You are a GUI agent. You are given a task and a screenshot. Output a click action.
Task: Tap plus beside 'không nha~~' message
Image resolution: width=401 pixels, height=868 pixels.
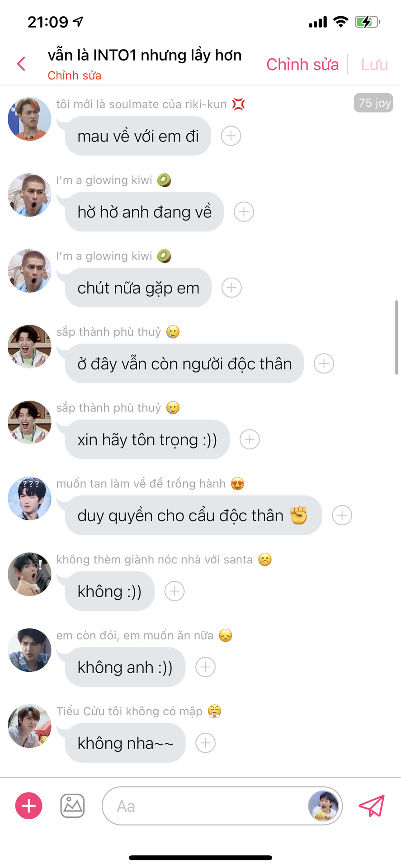tap(205, 743)
